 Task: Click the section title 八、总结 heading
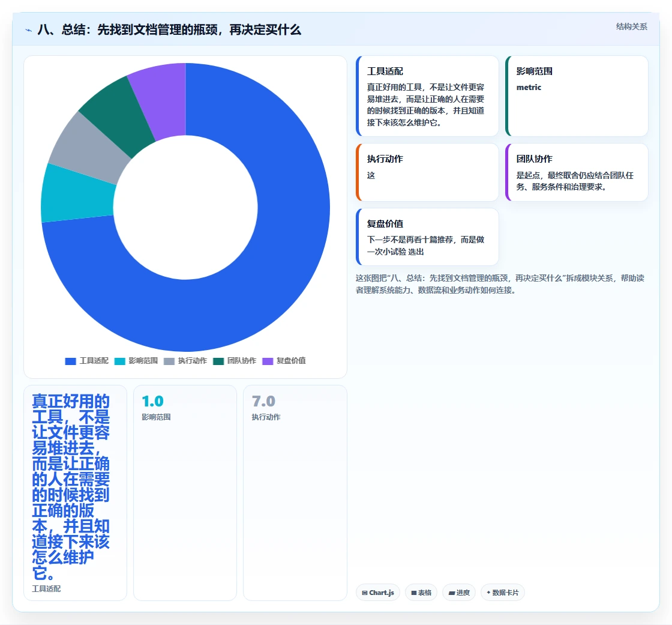pyautogui.click(x=169, y=30)
